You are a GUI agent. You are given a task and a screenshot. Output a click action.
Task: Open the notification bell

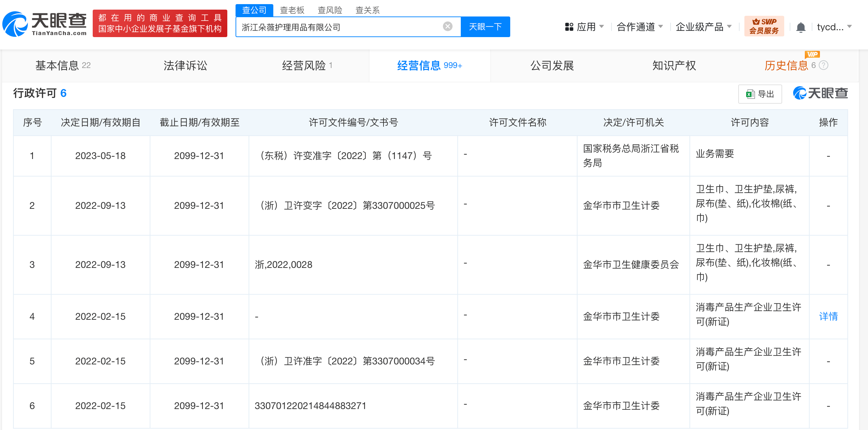coord(801,27)
